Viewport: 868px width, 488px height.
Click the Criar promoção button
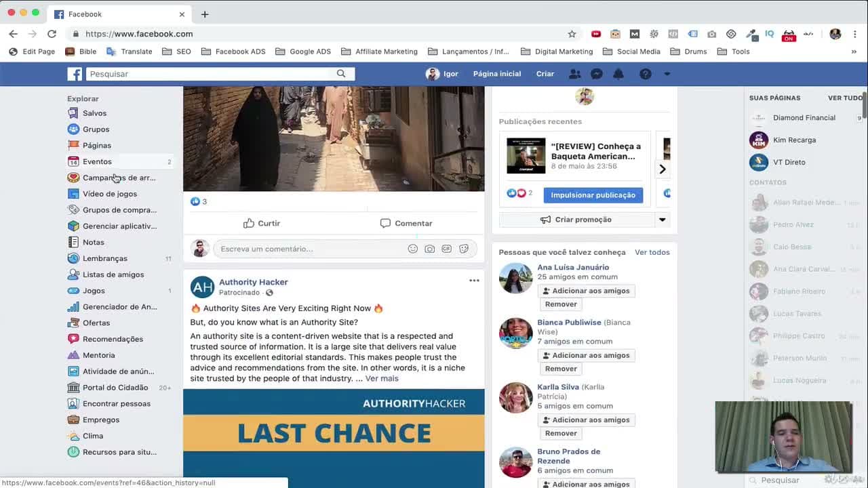tap(576, 220)
